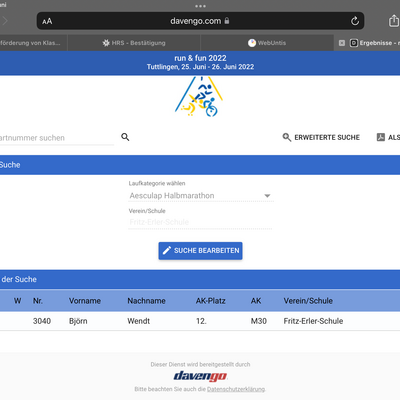Switch to the HRS - Bestätigung tab
Viewport: 400px width, 400px height.
(x=134, y=43)
